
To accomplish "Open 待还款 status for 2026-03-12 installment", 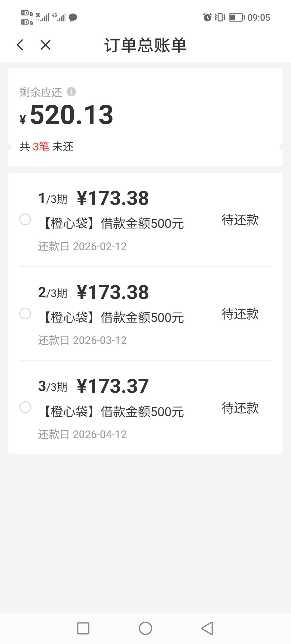I will point(240,314).
